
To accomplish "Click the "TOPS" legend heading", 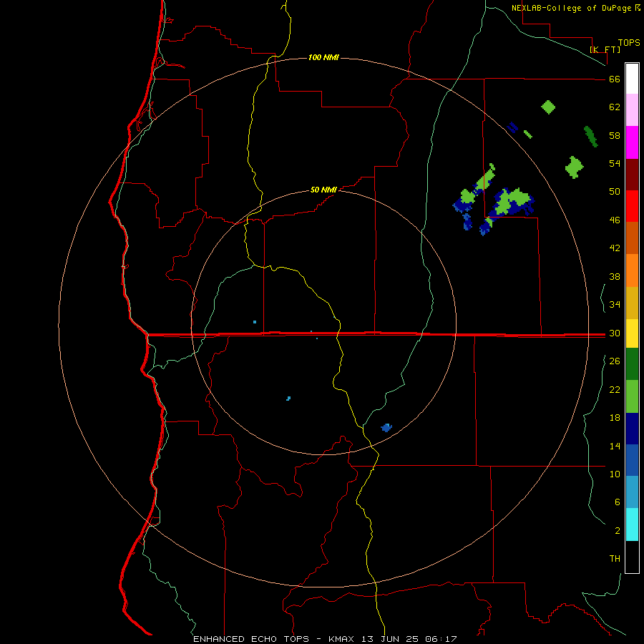I will [629, 42].
